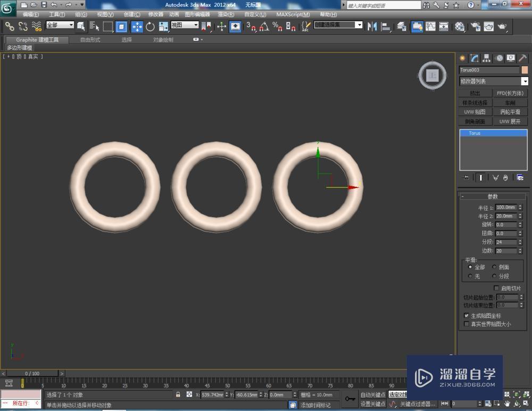Open the Hierarchy command panel

[486, 57]
